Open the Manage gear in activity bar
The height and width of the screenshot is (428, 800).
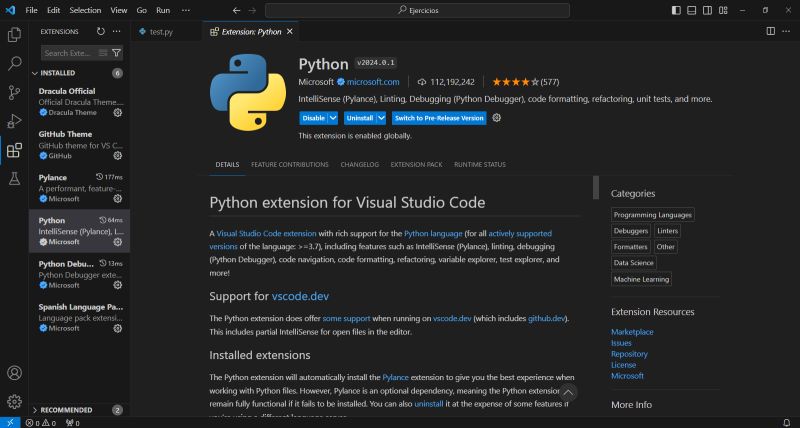(14, 401)
